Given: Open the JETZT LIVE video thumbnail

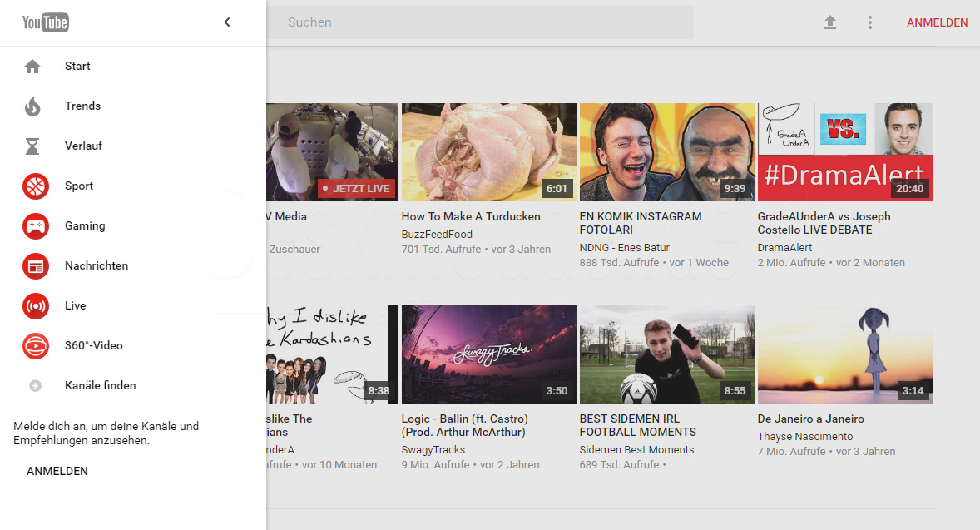Looking at the screenshot, I should pyautogui.click(x=333, y=152).
